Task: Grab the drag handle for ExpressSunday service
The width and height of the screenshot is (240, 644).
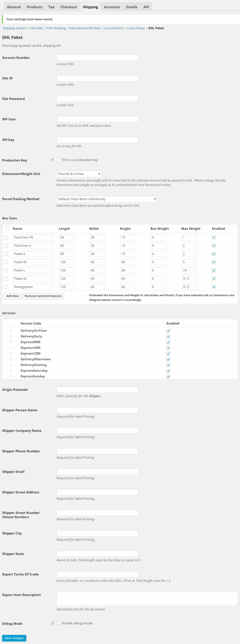Action: [x=11, y=376]
